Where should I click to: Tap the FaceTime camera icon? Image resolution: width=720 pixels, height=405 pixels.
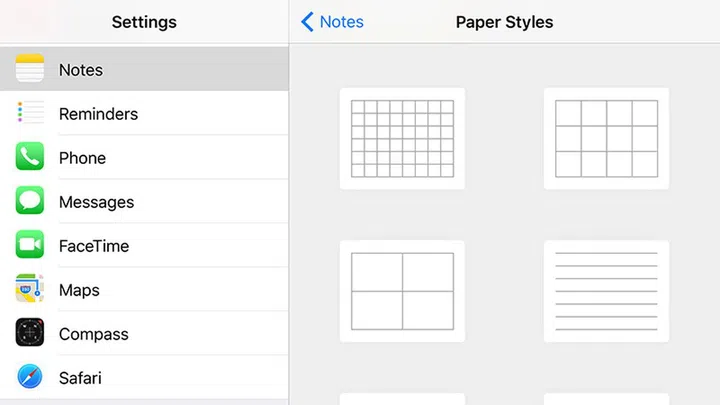click(30, 246)
